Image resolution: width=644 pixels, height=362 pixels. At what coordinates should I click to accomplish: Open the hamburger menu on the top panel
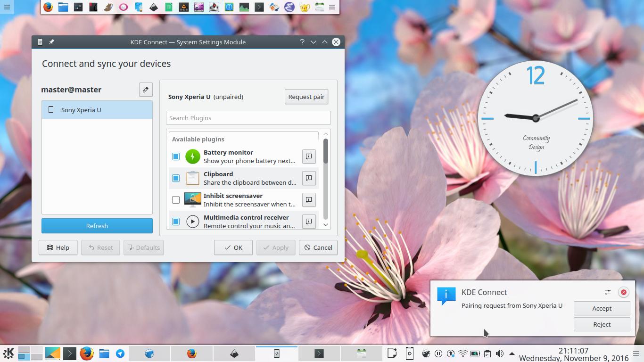coord(331,7)
